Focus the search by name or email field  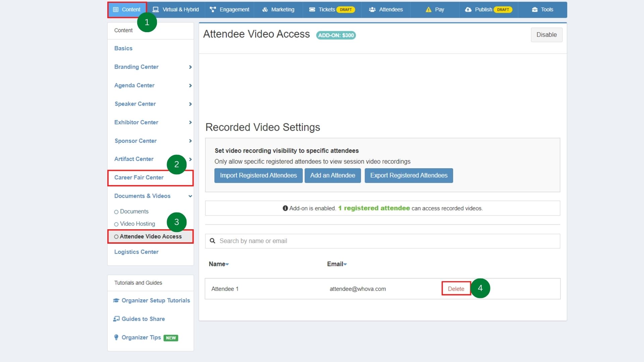pyautogui.click(x=382, y=241)
